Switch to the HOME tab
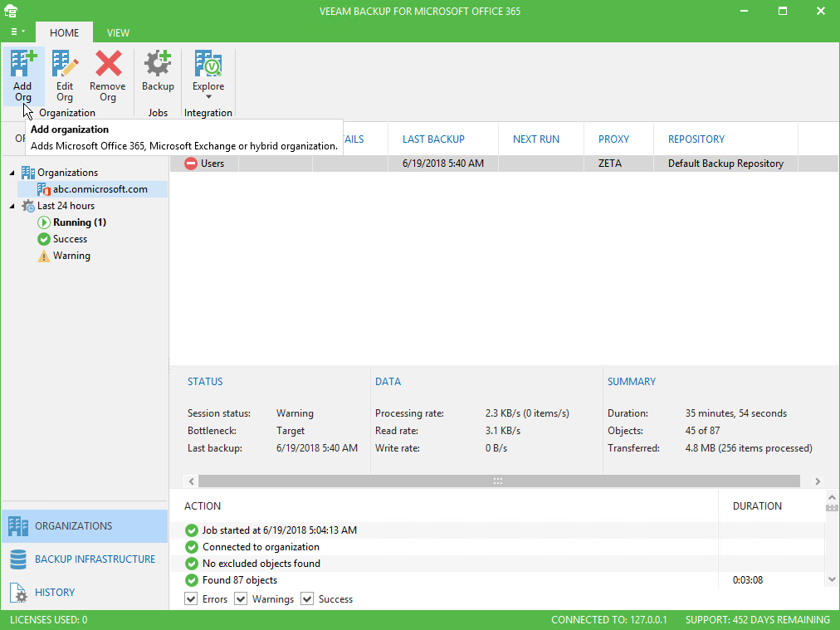 pos(64,32)
